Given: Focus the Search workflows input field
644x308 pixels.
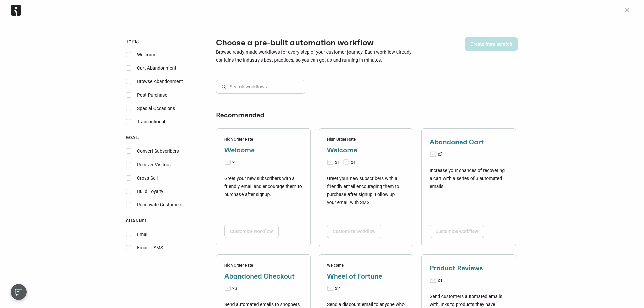Looking at the screenshot, I should point(261,87).
